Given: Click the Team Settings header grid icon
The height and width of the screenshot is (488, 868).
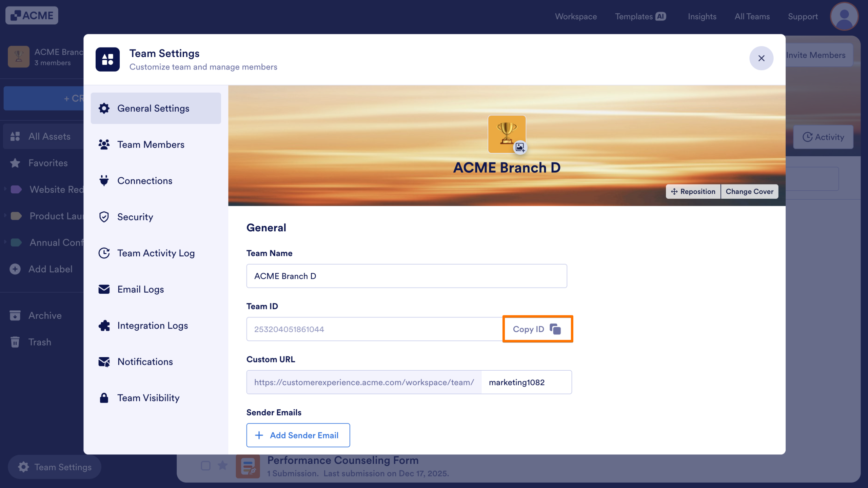Looking at the screenshot, I should [107, 59].
